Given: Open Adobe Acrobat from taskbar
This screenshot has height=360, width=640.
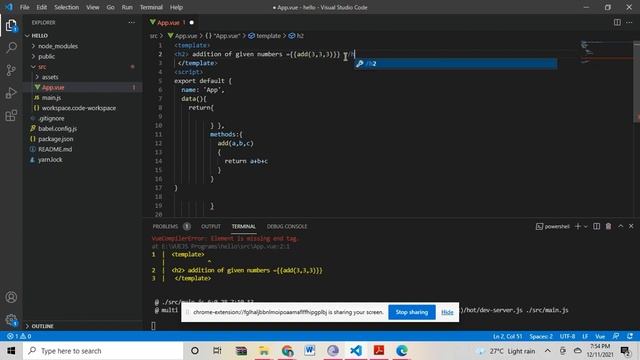Looking at the screenshot, I should (379, 351).
